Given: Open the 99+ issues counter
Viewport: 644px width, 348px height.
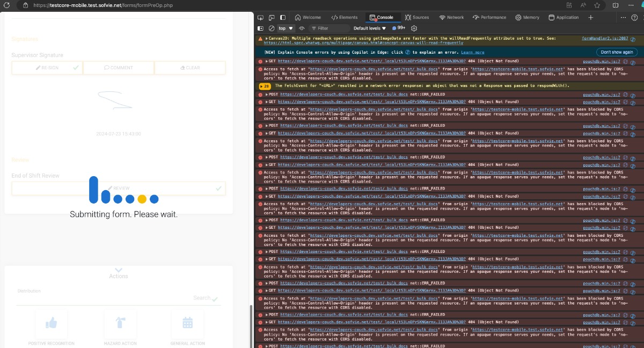Looking at the screenshot, I should pyautogui.click(x=399, y=28).
